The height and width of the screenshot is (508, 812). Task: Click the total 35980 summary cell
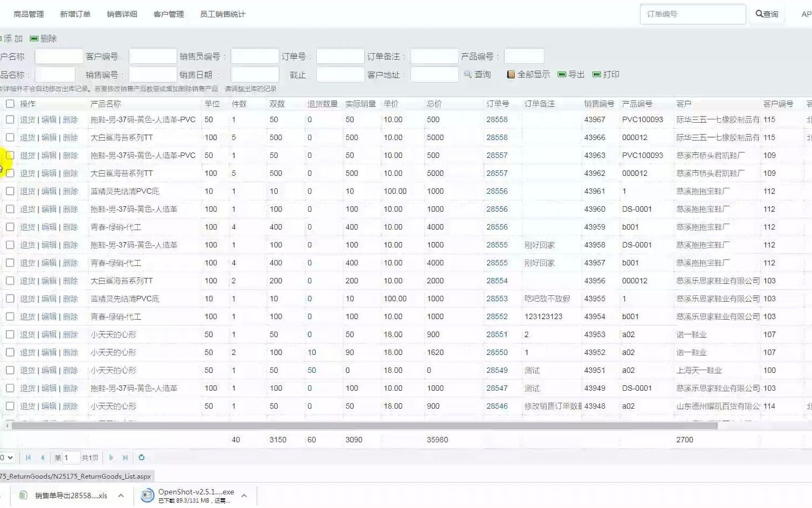[438, 440]
